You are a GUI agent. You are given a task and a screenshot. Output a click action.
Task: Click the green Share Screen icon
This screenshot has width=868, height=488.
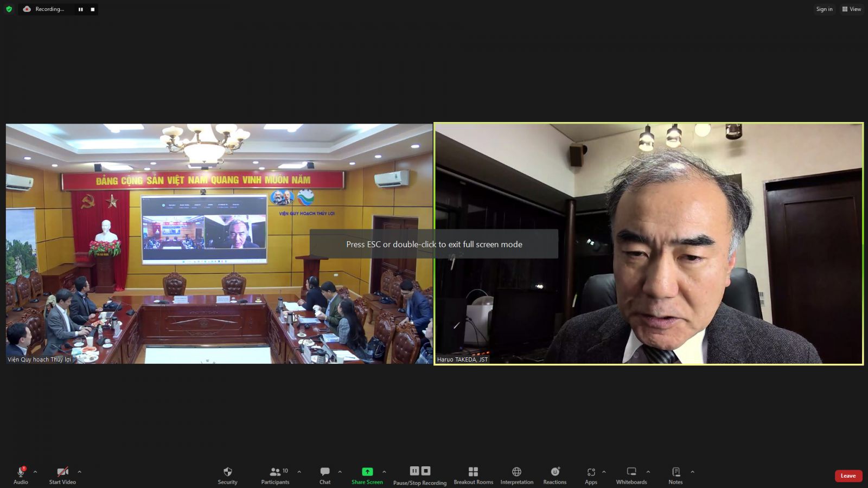click(367, 472)
